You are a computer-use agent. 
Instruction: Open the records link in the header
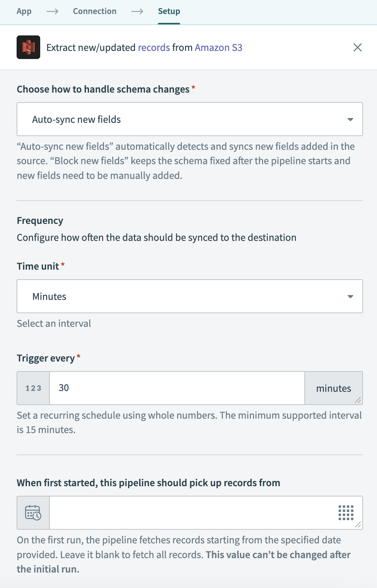(x=154, y=47)
